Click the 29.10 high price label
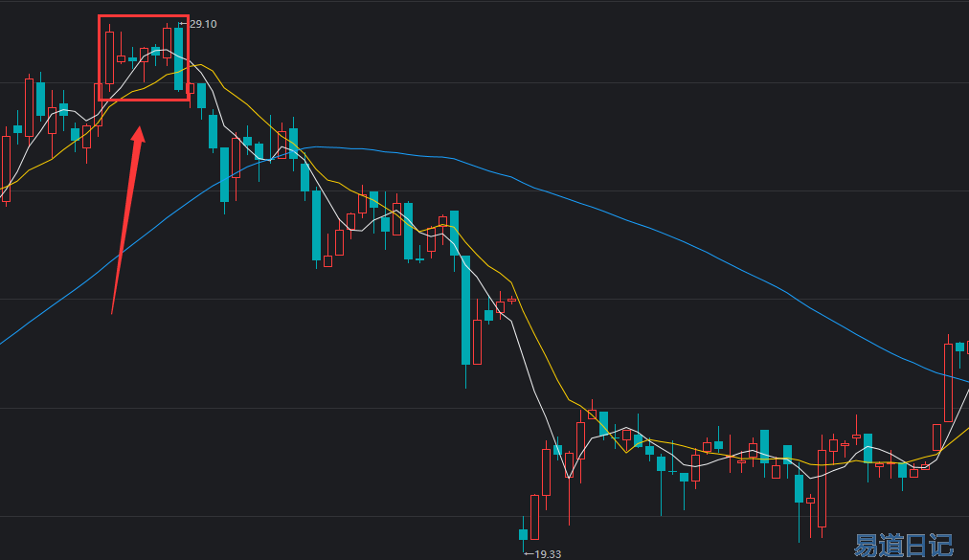The image size is (969, 560). point(203,24)
